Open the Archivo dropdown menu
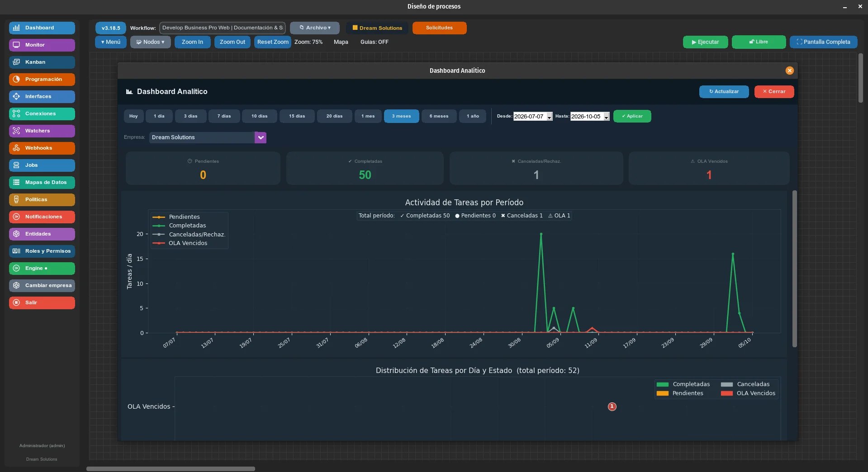The image size is (868, 472). coord(315,28)
